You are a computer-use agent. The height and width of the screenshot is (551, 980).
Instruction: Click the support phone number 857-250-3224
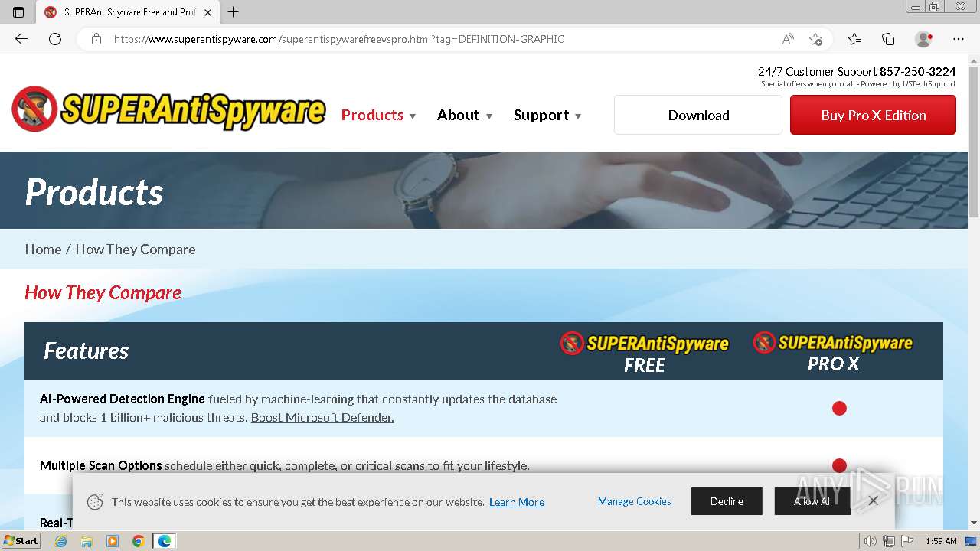coord(917,71)
